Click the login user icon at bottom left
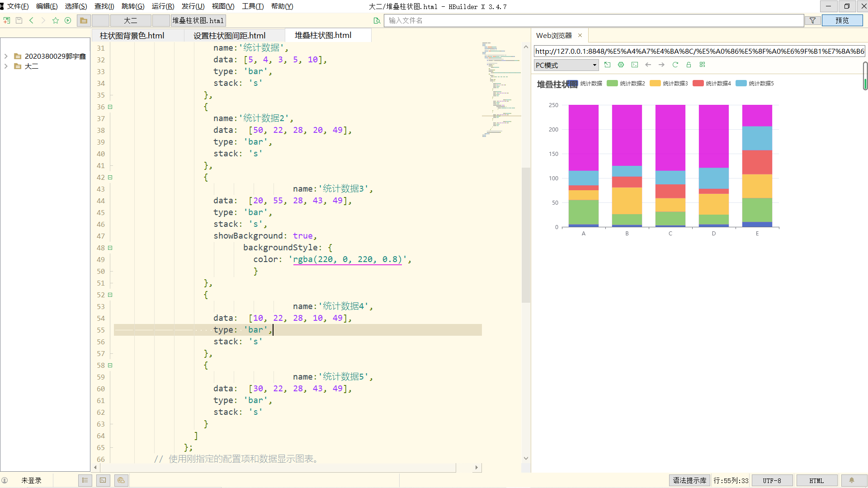The height and width of the screenshot is (488, 868). point(5,480)
